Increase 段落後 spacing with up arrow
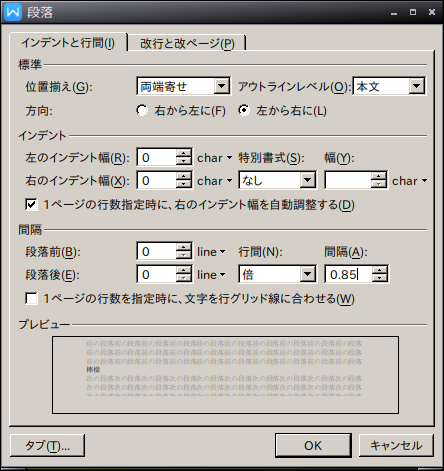The height and width of the screenshot is (471, 444). tap(184, 270)
